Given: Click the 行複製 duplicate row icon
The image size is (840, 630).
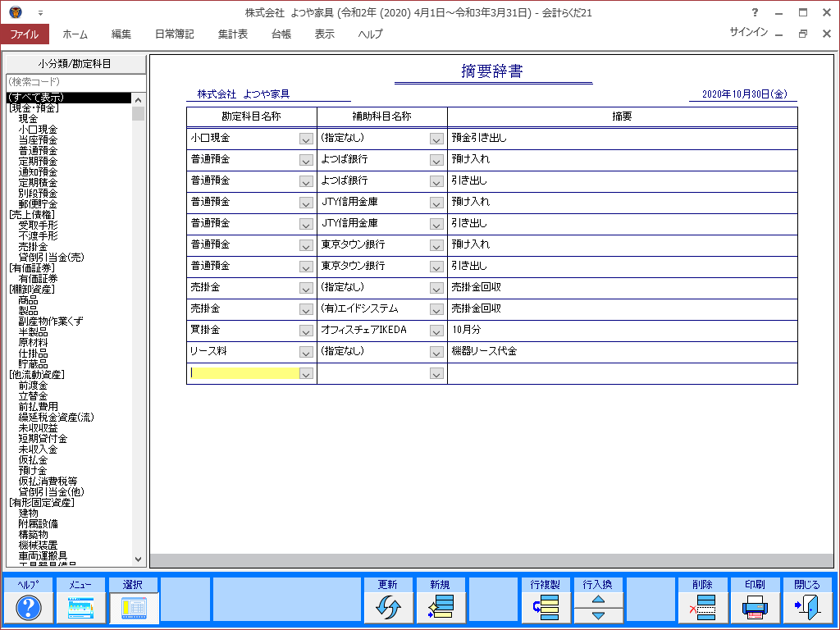Looking at the screenshot, I should [x=546, y=608].
